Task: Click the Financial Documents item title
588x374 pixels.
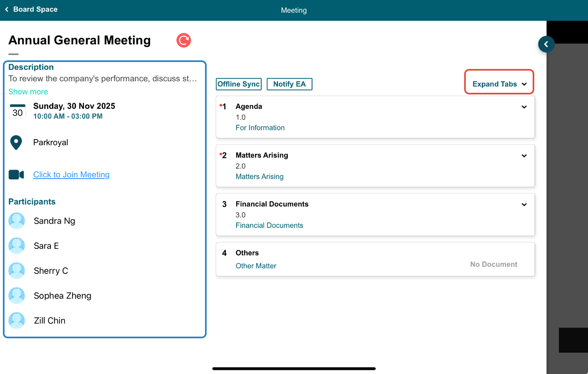Action: pos(272,204)
